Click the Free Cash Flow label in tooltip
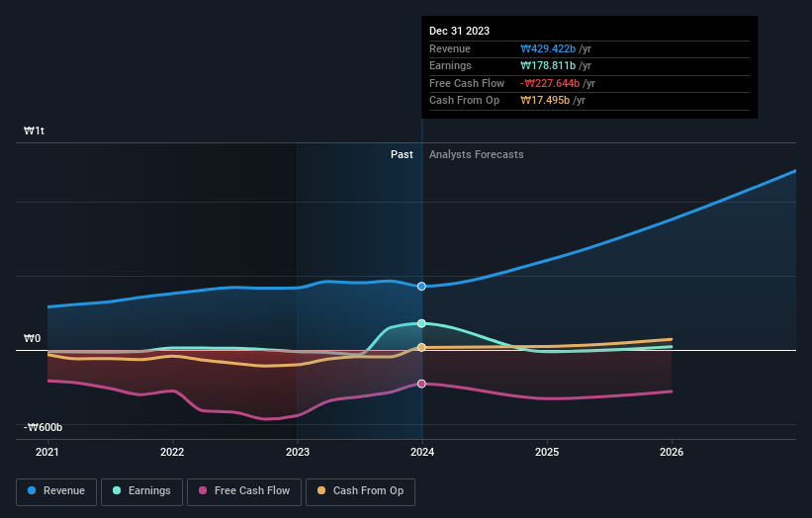 point(467,83)
